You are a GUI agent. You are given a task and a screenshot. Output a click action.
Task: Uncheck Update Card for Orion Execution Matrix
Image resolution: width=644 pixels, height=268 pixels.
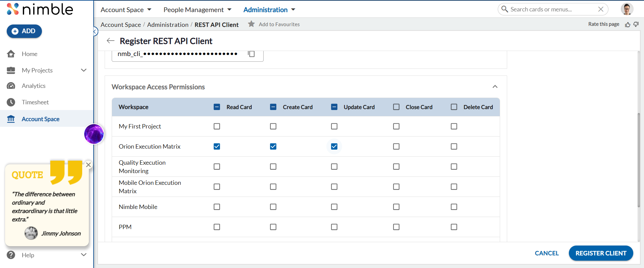[334, 147]
